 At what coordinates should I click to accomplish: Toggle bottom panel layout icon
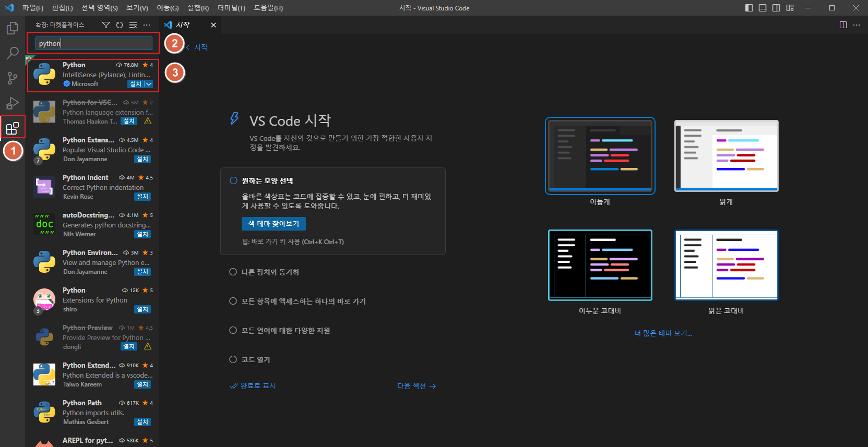(x=763, y=8)
